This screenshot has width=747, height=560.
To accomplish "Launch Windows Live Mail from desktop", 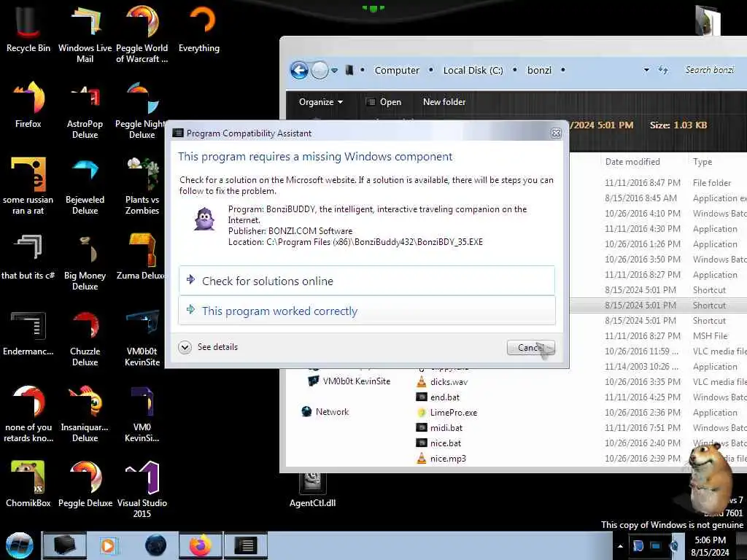I will (x=85, y=34).
